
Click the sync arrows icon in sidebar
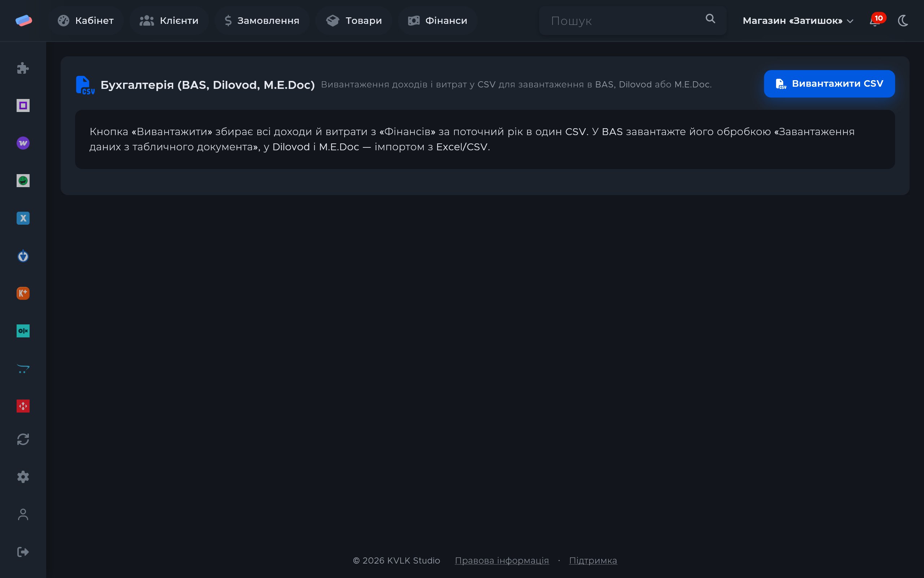click(x=23, y=439)
